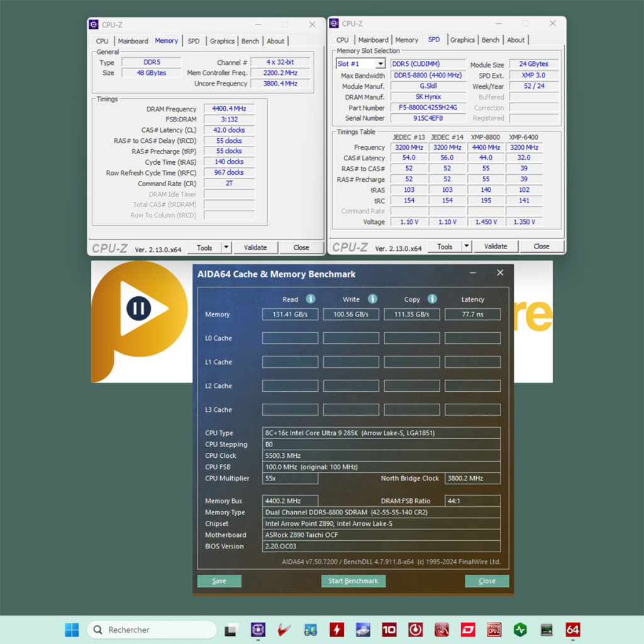
Task: Click the green Close button in AIDA64
Action: (487, 580)
